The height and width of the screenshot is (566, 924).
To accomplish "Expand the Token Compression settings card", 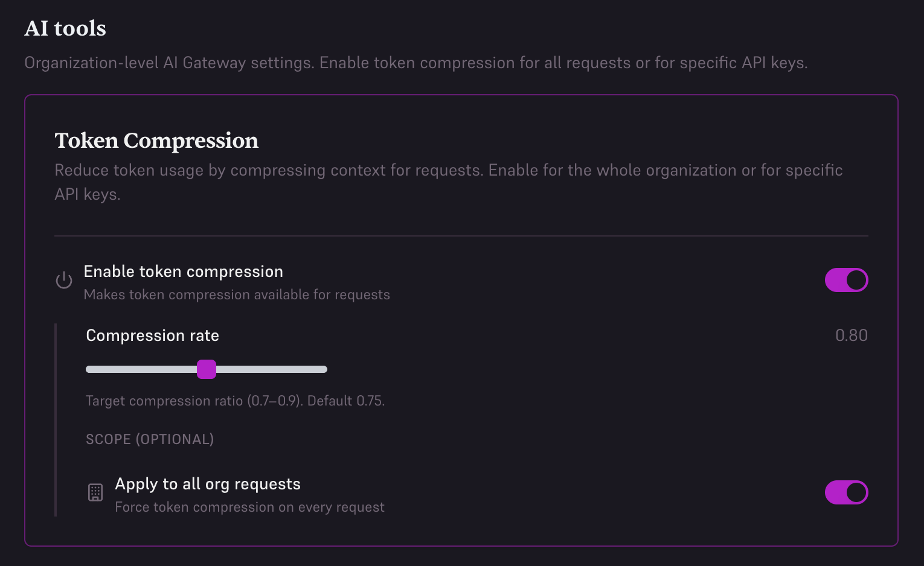I will point(156,141).
